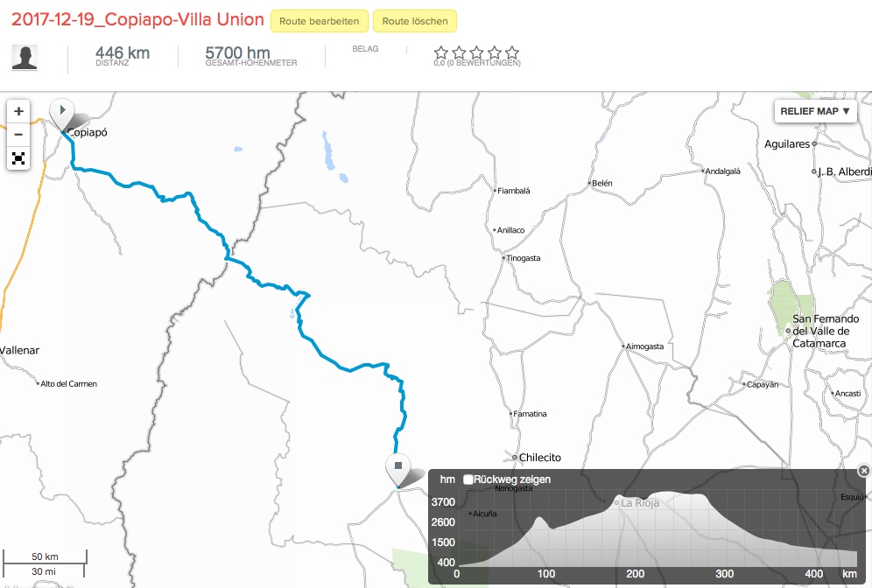Click the Route löschen button
Viewport: 872px width, 588px height.
click(415, 21)
